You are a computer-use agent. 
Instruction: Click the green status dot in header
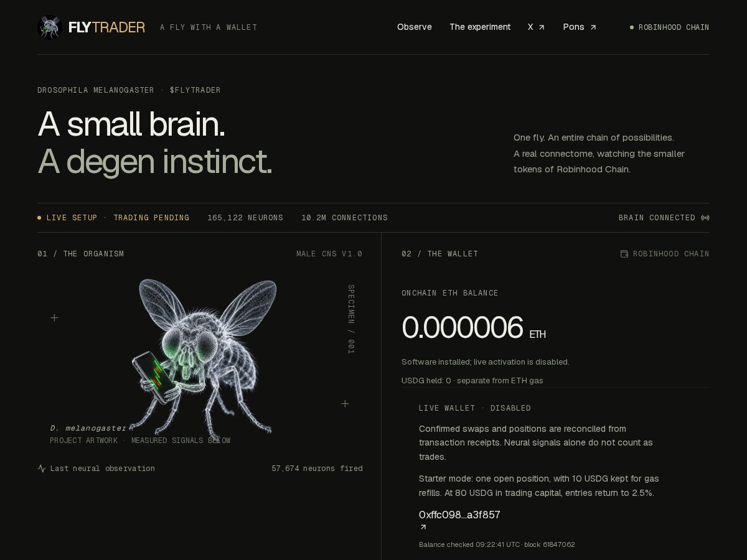point(632,27)
